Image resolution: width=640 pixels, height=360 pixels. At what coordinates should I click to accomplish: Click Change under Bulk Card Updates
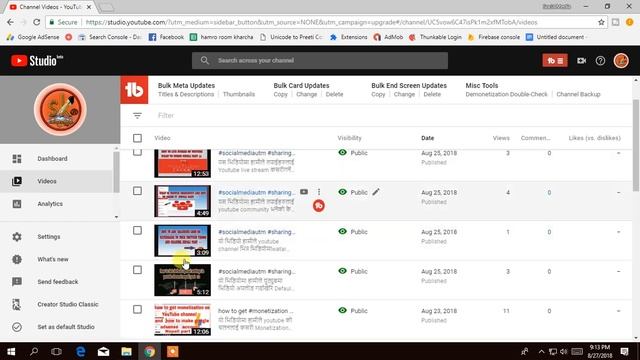pos(307,94)
